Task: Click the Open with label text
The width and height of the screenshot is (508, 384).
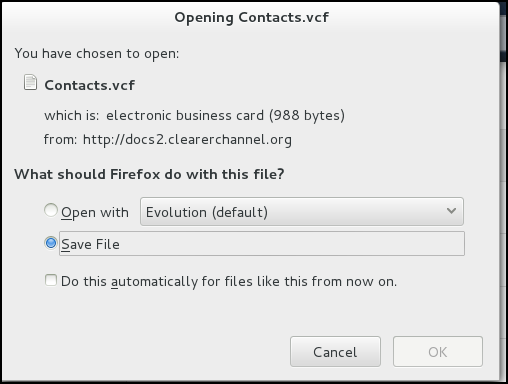Action: click(x=95, y=213)
